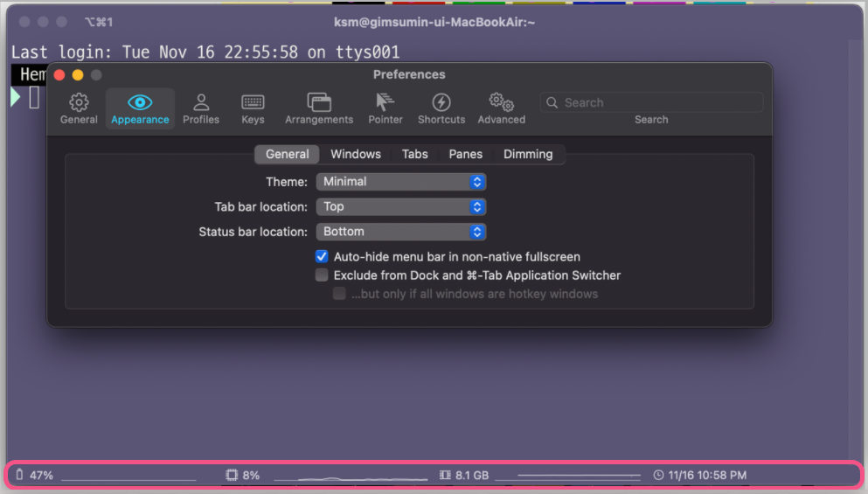Close the Preferences window
This screenshot has height=494, width=868.
59,75
